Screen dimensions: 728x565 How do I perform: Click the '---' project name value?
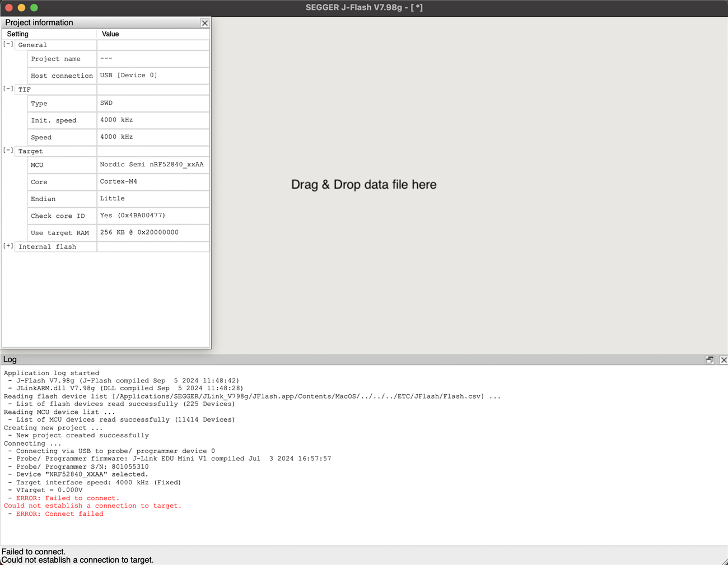(153, 59)
